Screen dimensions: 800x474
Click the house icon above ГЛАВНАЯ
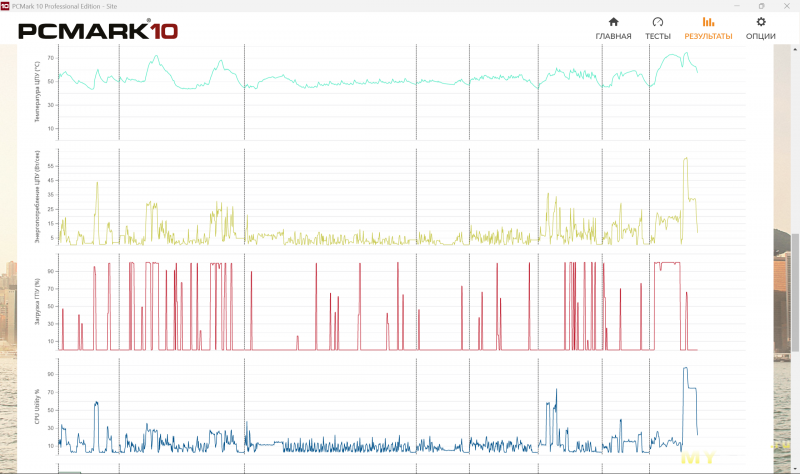pyautogui.click(x=613, y=21)
